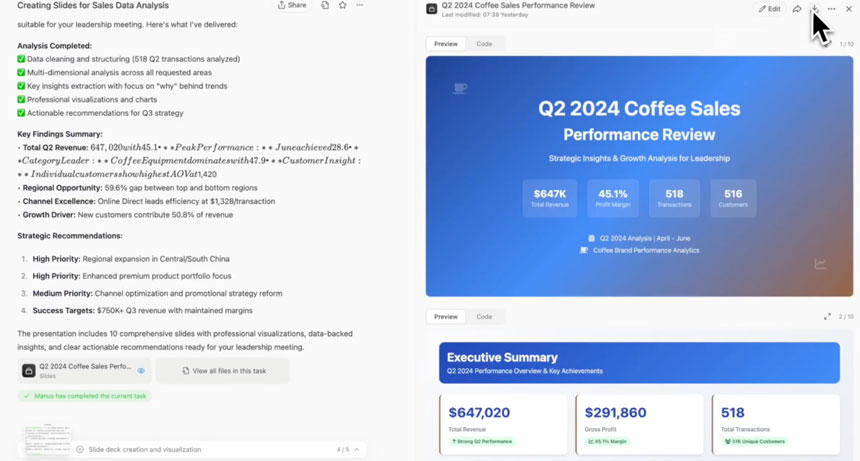Open the preview panel three-dot menu
The height and width of the screenshot is (461, 860).
(x=831, y=9)
